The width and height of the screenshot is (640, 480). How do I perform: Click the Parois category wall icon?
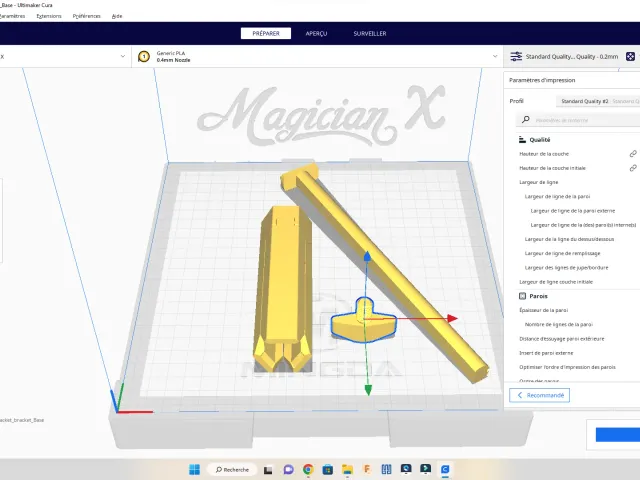tap(522, 296)
